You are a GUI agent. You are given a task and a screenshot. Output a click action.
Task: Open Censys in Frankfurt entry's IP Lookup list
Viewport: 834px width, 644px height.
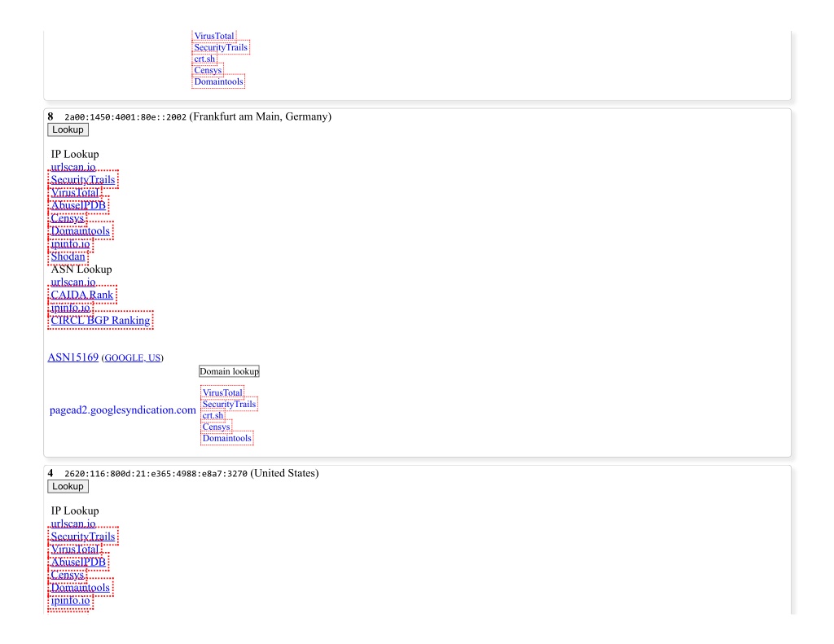[x=67, y=218]
